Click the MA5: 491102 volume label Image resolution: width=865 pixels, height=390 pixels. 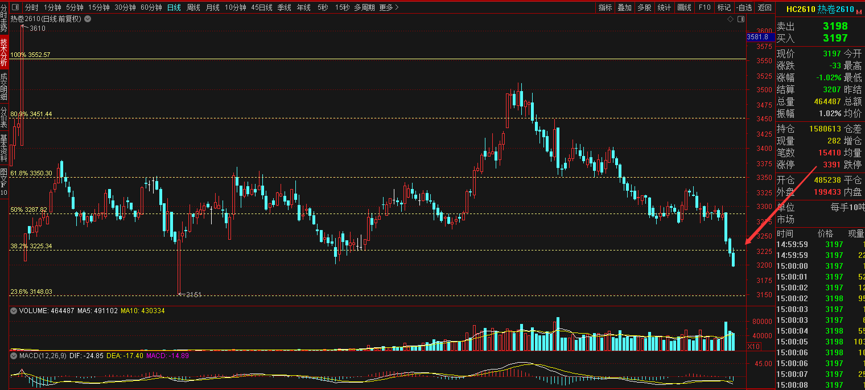(x=97, y=311)
